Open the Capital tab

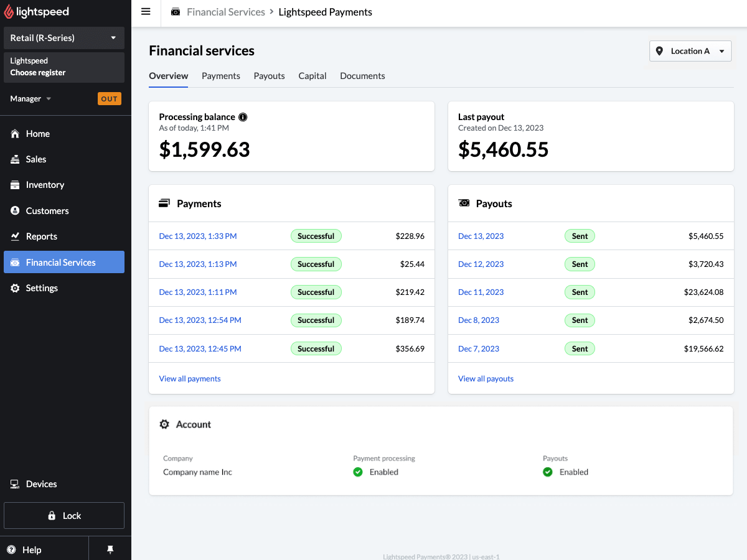click(312, 76)
